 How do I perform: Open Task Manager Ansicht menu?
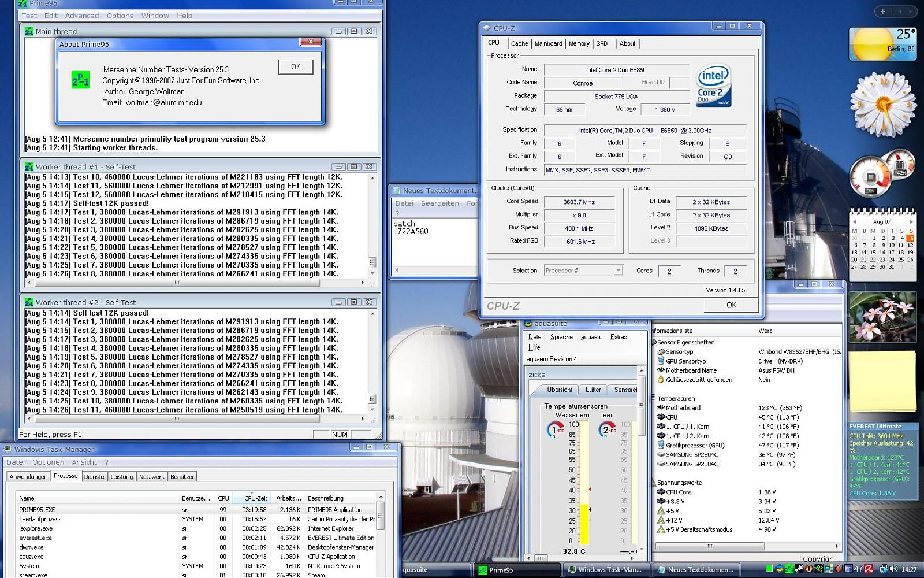84,462
